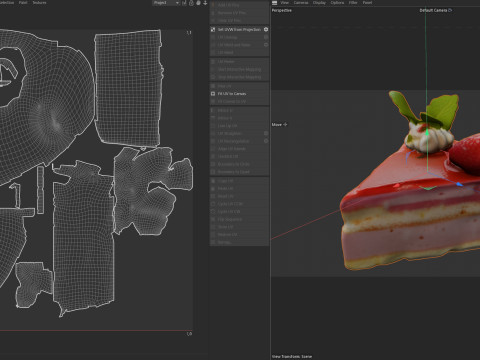Open the UV editor Panel menu
This screenshot has height=360, width=480.
tap(23, 3)
